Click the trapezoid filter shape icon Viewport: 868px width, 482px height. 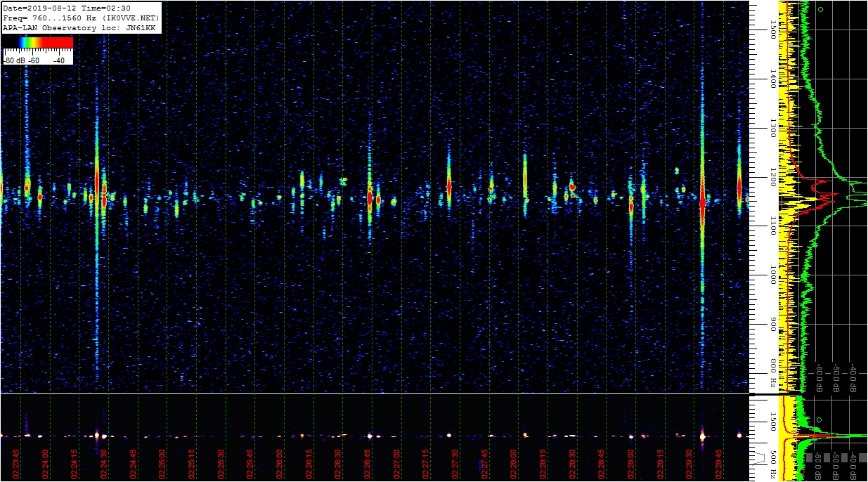(x=760, y=458)
